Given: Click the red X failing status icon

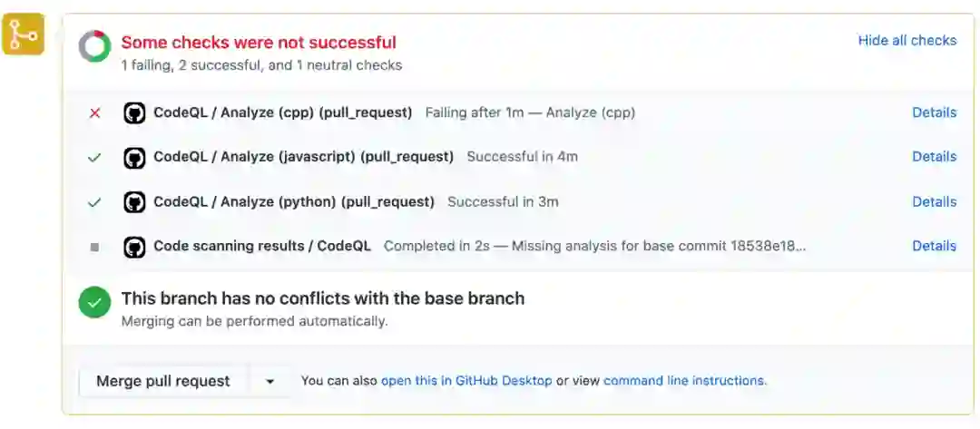Looking at the screenshot, I should (x=94, y=113).
